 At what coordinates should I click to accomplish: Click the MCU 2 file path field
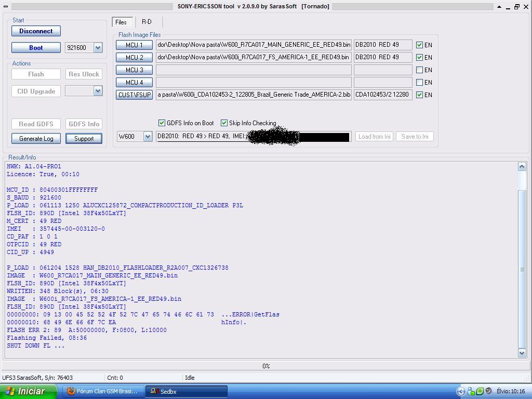[254, 57]
